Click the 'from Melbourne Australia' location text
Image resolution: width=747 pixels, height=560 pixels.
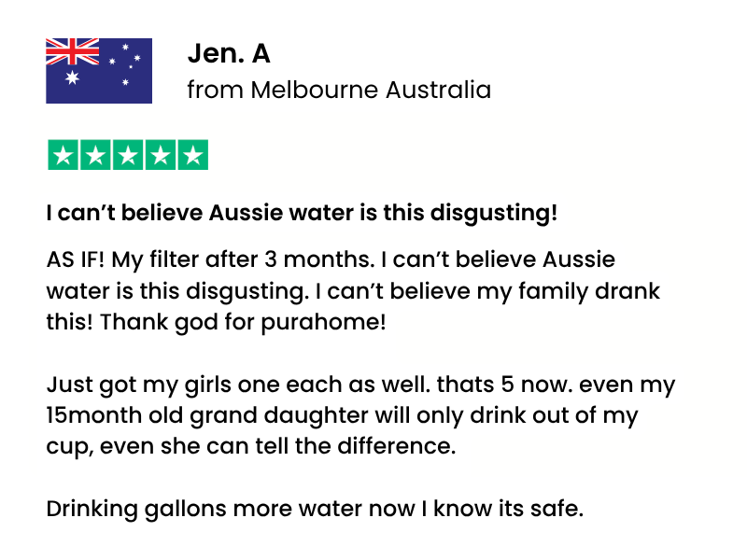[x=338, y=91]
